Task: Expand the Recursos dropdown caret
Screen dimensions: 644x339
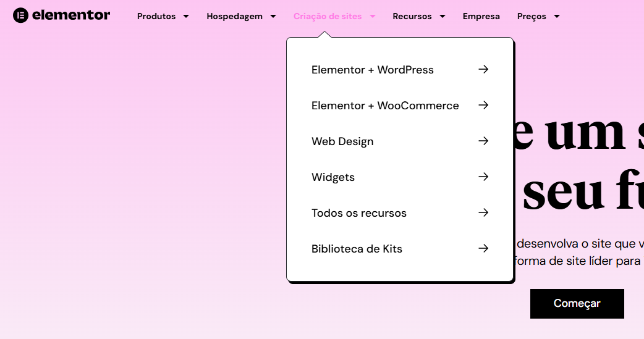Action: pyautogui.click(x=443, y=17)
